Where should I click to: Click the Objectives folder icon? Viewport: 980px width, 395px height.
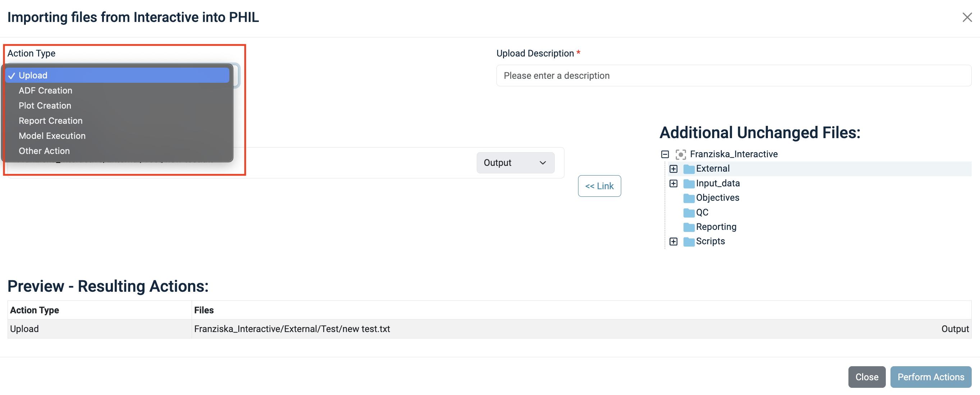pyautogui.click(x=688, y=198)
